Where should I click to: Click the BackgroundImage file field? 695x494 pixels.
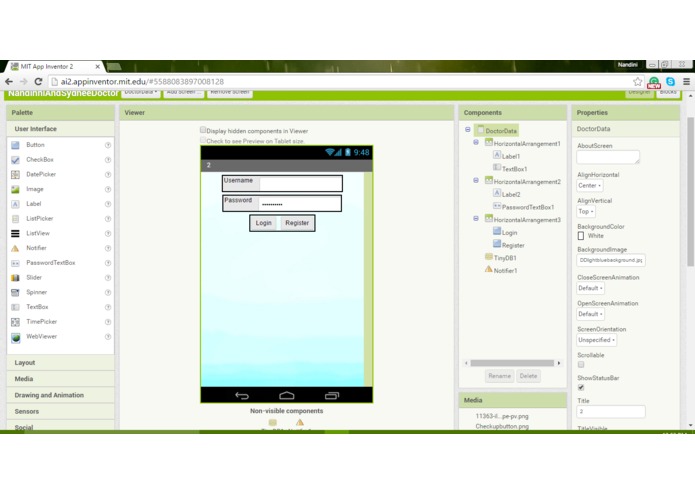coord(611,261)
